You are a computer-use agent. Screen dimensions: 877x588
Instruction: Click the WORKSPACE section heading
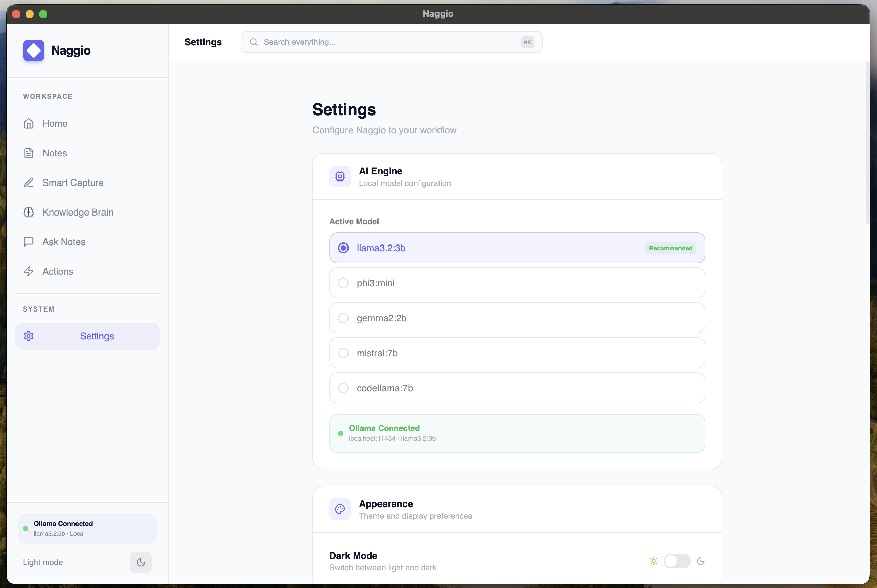click(x=48, y=96)
